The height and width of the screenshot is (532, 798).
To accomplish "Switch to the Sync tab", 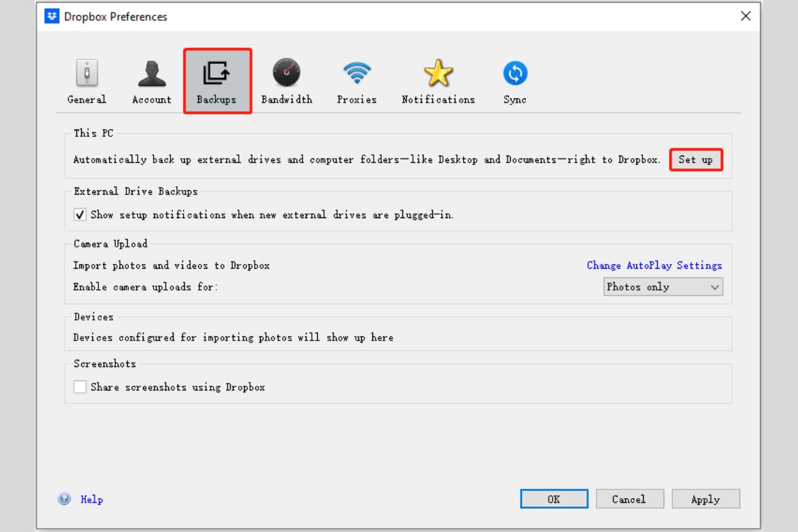I will click(x=515, y=82).
